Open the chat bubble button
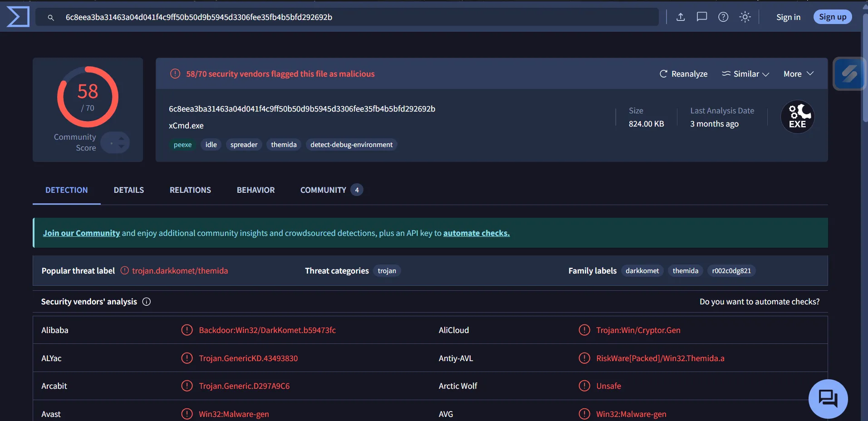Viewport: 868px width, 421px height. click(x=828, y=399)
